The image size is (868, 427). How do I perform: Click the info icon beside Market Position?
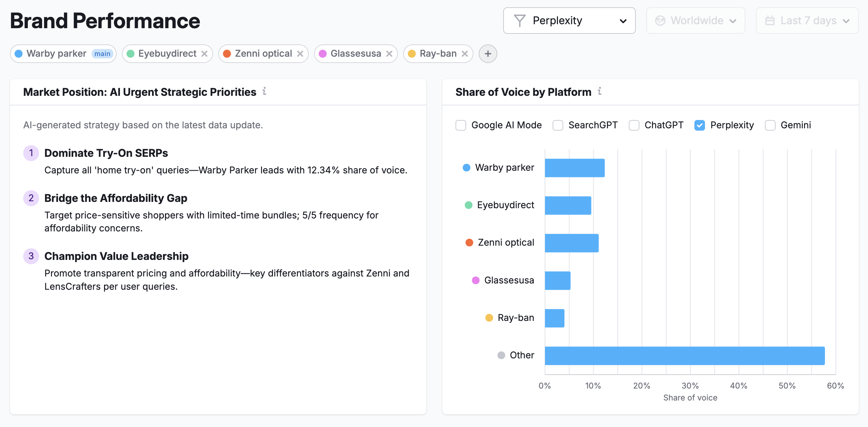(x=265, y=91)
